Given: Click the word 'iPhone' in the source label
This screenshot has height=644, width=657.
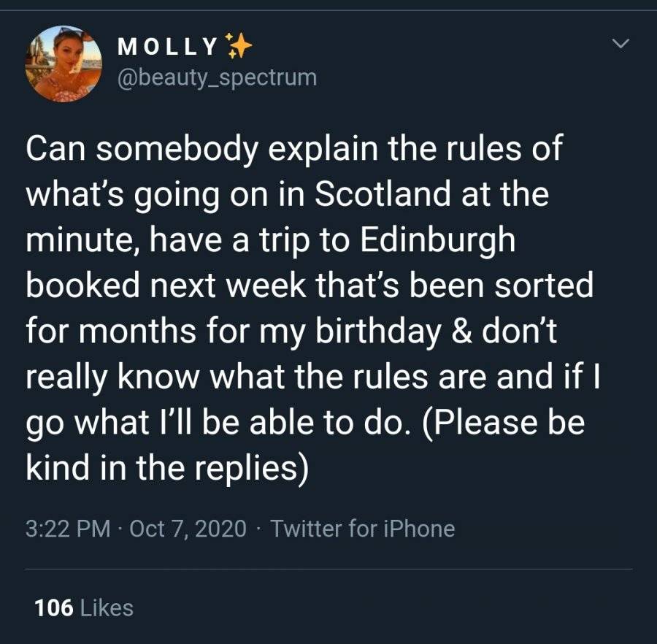Looking at the screenshot, I should click(x=419, y=529).
